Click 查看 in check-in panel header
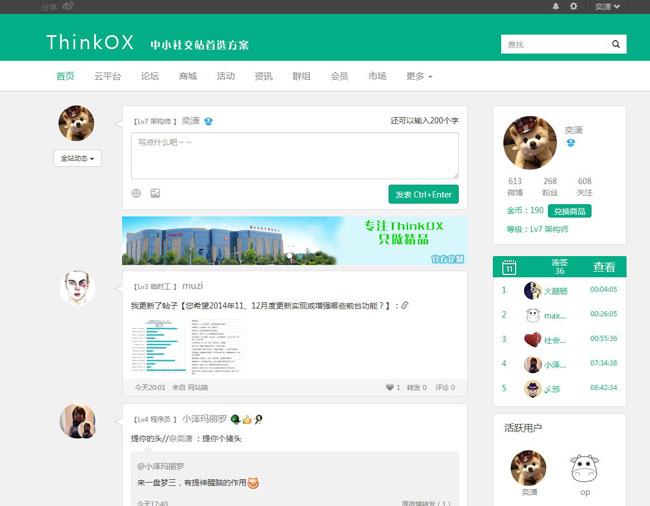Viewport: 650px width, 506px height. point(604,267)
